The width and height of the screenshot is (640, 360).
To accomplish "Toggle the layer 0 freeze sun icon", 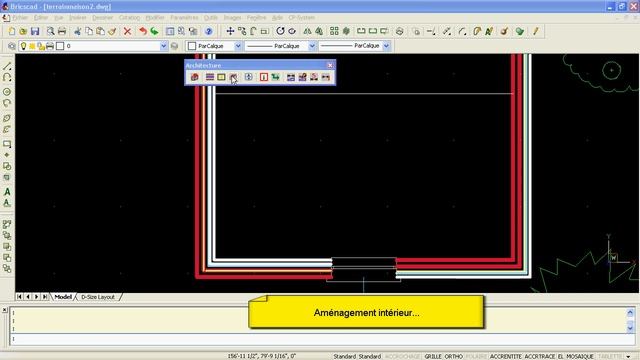I will pos(32,46).
